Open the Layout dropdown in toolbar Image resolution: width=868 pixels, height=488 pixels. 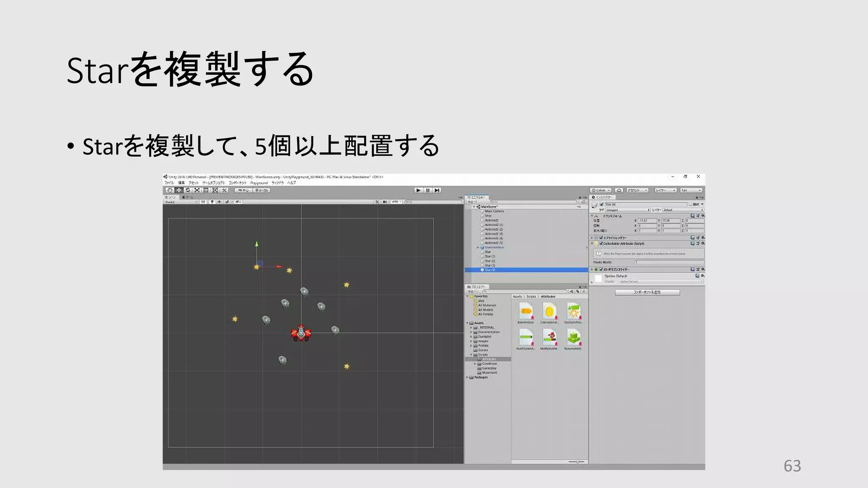[692, 190]
